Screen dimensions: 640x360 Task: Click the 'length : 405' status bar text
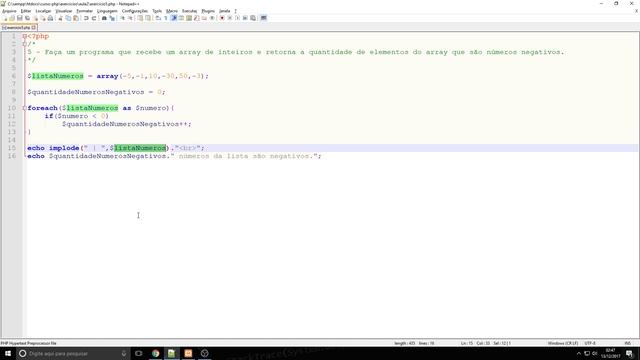pyautogui.click(x=404, y=343)
